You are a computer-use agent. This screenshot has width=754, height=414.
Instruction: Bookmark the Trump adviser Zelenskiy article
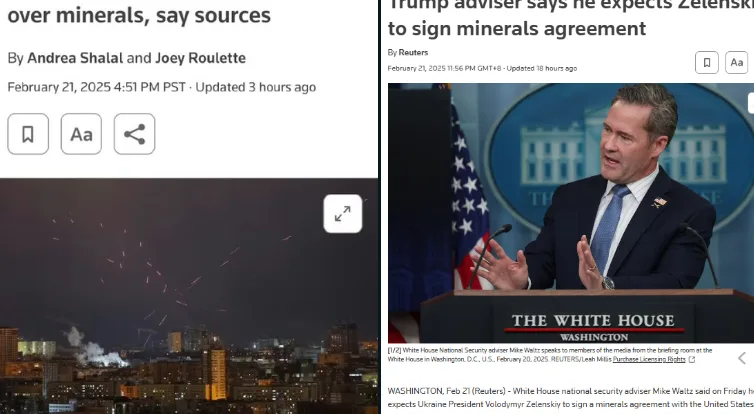tap(707, 63)
